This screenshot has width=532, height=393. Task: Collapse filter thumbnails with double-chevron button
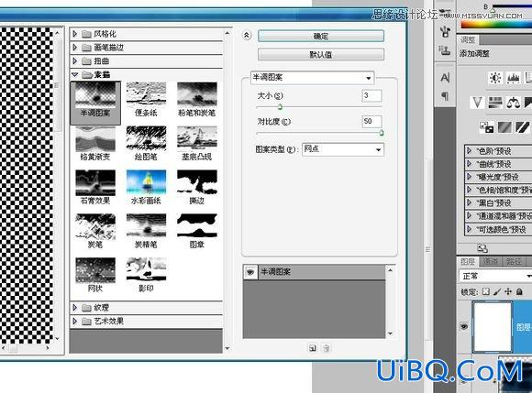[x=247, y=35]
